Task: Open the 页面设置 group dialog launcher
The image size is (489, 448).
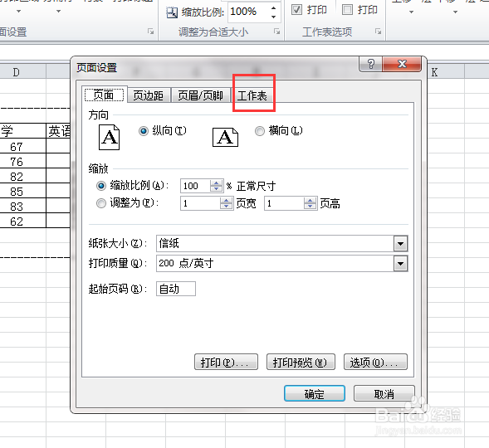Action: tap(150, 32)
